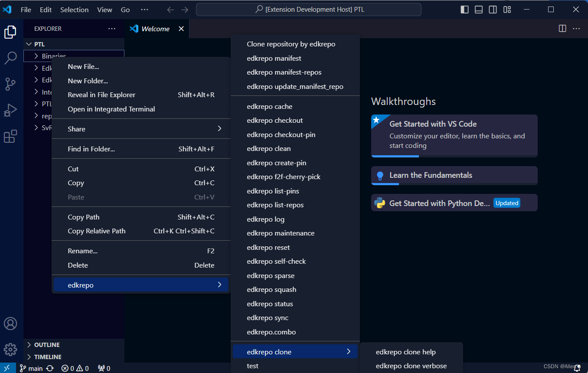The height and width of the screenshot is (373, 588).
Task: Open the Search view in sidebar
Action: click(x=10, y=58)
